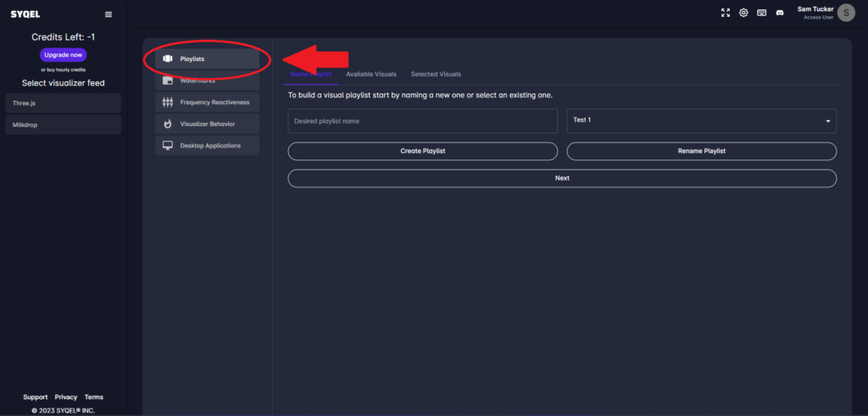Image resolution: width=868 pixels, height=416 pixels.
Task: Switch to the Available Visuals tab
Action: [x=370, y=75]
